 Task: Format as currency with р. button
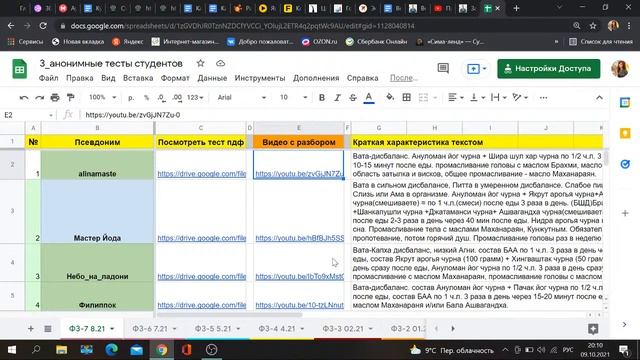131,98
